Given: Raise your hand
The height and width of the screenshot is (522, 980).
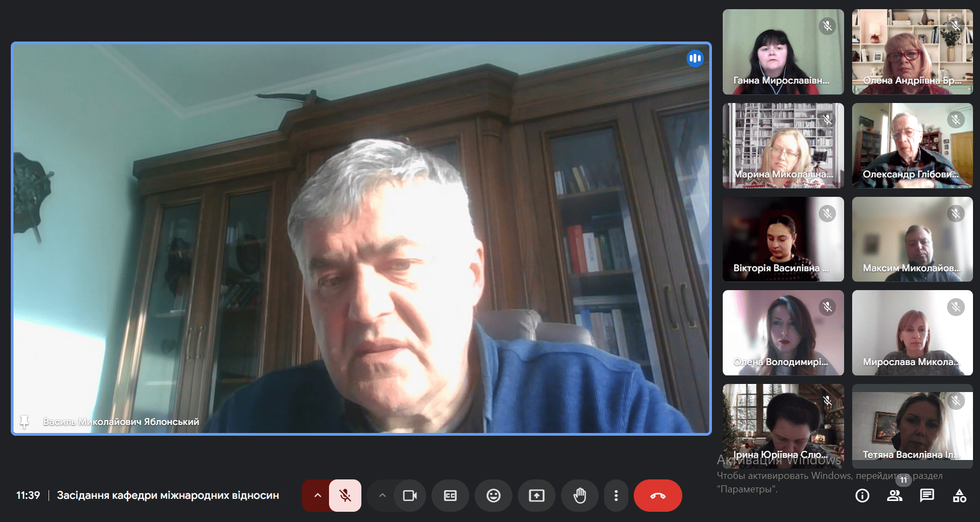Looking at the screenshot, I should point(580,496).
